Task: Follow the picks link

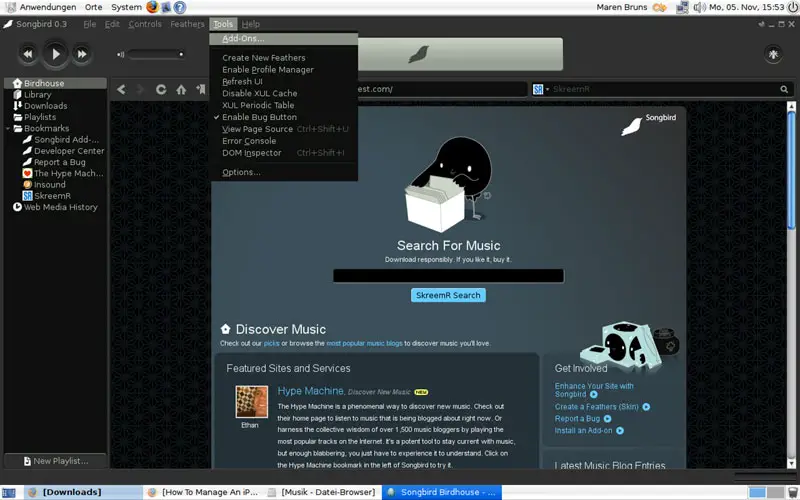Action: click(271, 343)
